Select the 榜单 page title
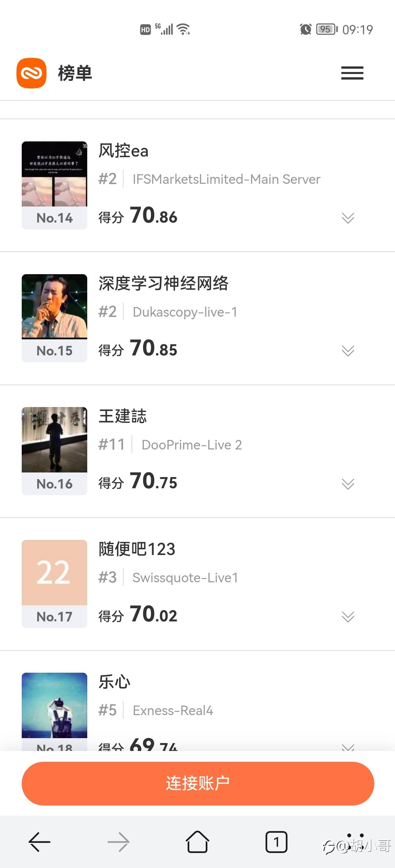 click(75, 73)
